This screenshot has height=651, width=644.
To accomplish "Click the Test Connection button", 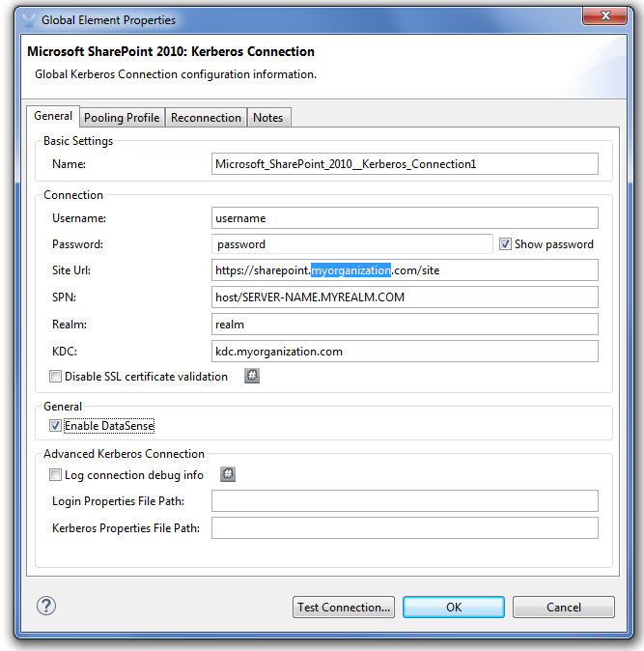I will point(344,607).
